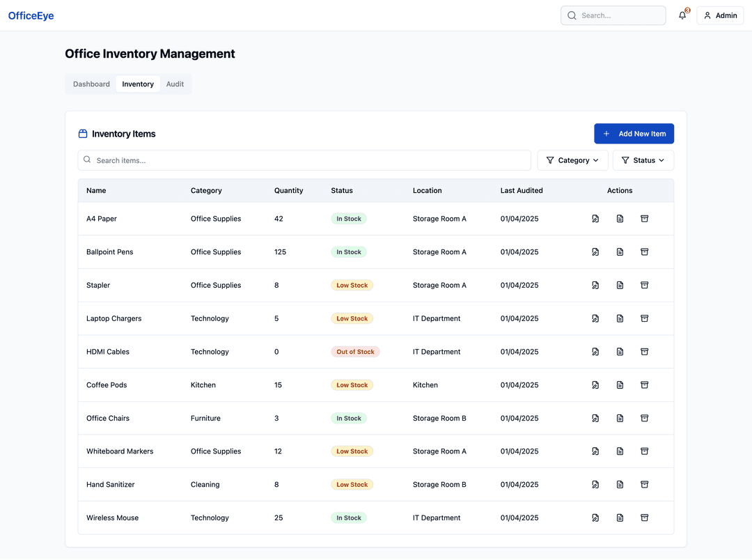Click the edit pencil icon for Wireless Mouse
Screen dimensions: 752x560
pos(595,518)
